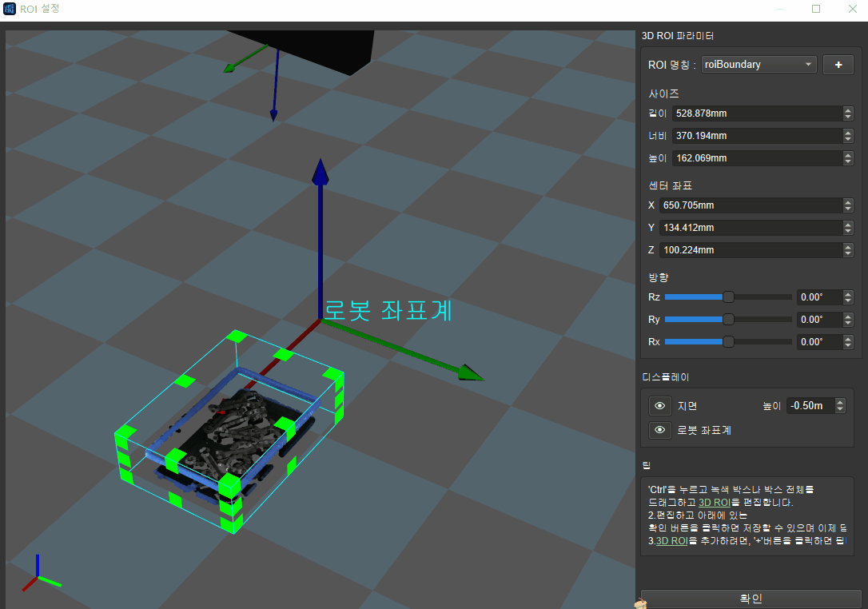This screenshot has width=868, height=609.
Task: Toggle the 지면 ground visibility eye icon
Action: click(x=660, y=406)
